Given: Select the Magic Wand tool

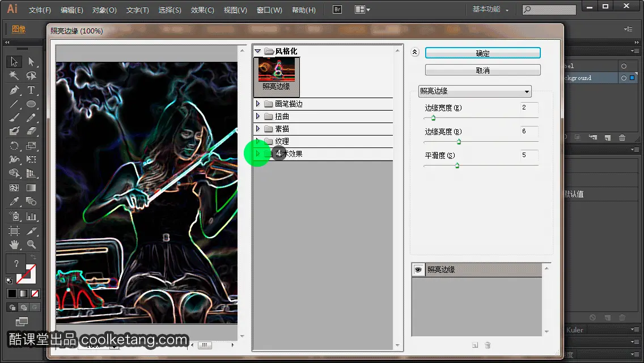Looking at the screenshot, I should point(14,75).
